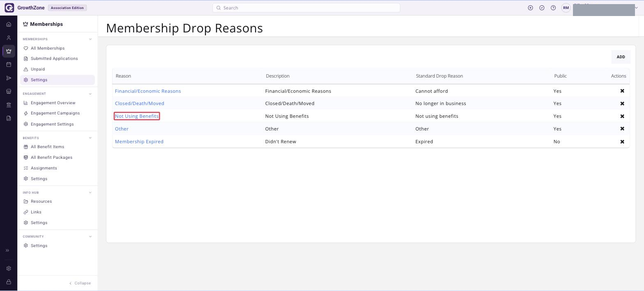The image size is (644, 291).
Task: Click the 'Expired' standard reason cell
Action: 424,142
